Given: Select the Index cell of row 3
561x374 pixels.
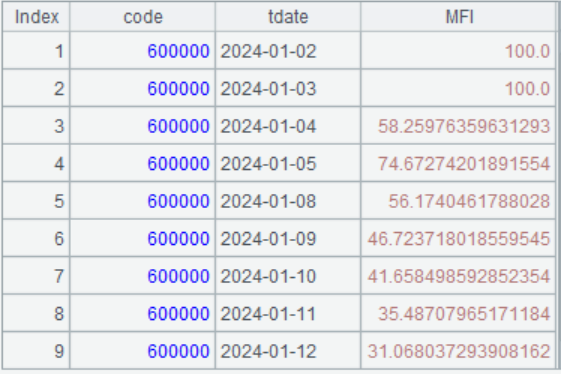Looking at the screenshot, I should (x=36, y=126).
